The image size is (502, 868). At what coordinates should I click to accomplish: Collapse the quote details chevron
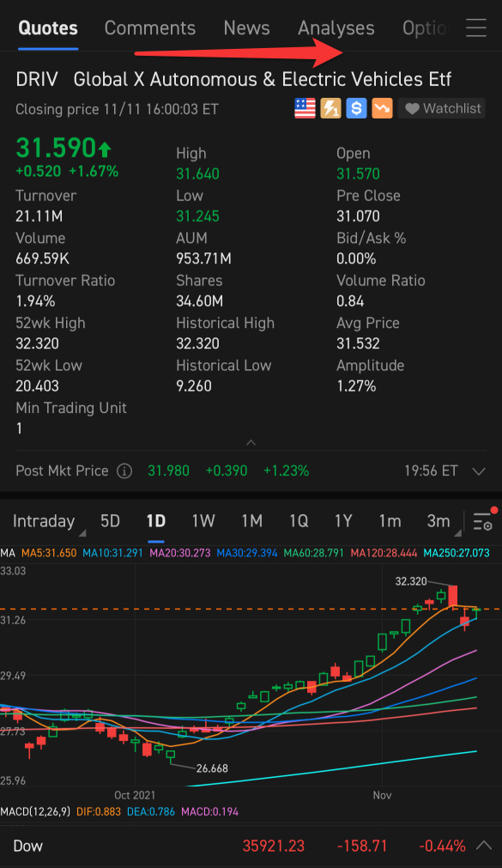tap(251, 442)
